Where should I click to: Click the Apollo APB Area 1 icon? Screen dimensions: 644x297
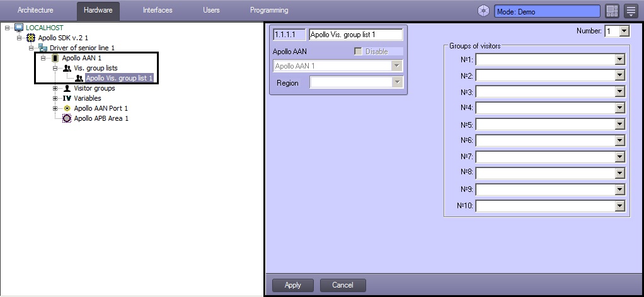[67, 118]
